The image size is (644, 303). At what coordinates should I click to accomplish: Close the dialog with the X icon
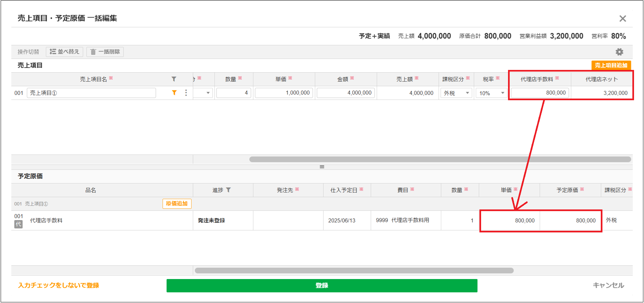coord(622,19)
